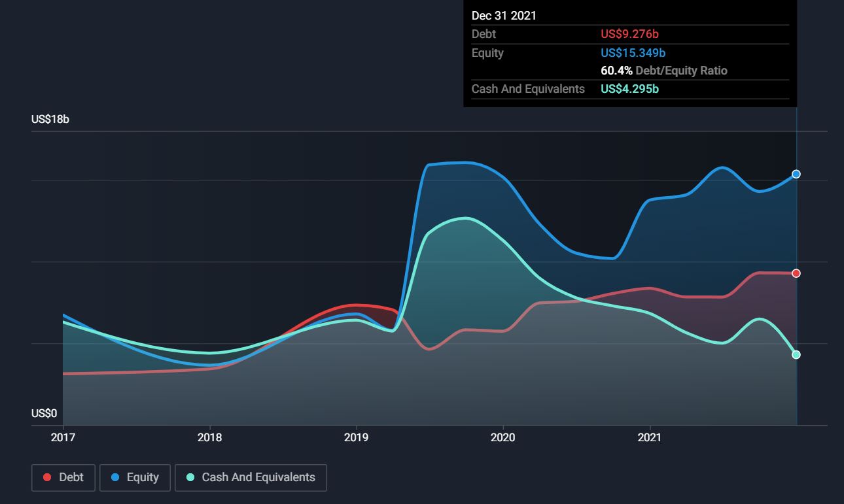The image size is (844, 504).
Task: Click the US$18b y-axis label
Action: pos(50,120)
